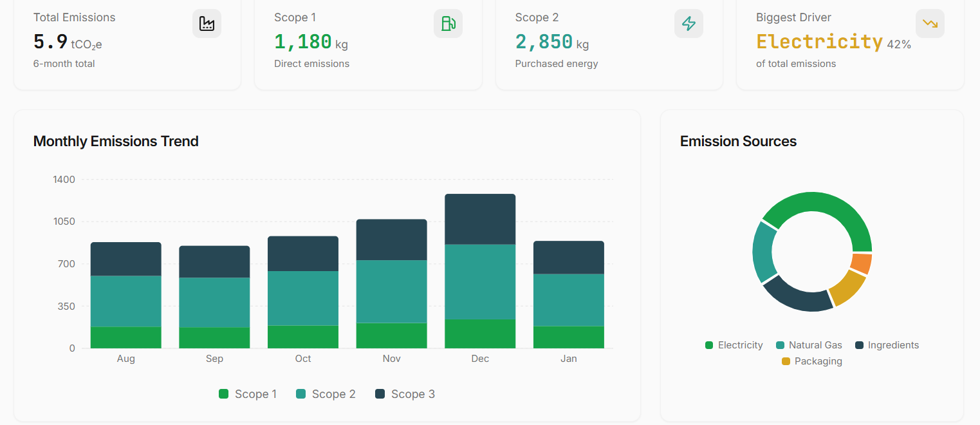The height and width of the screenshot is (425, 980).
Task: Click the Electricity label on Biggest Driver card
Action: (818, 41)
